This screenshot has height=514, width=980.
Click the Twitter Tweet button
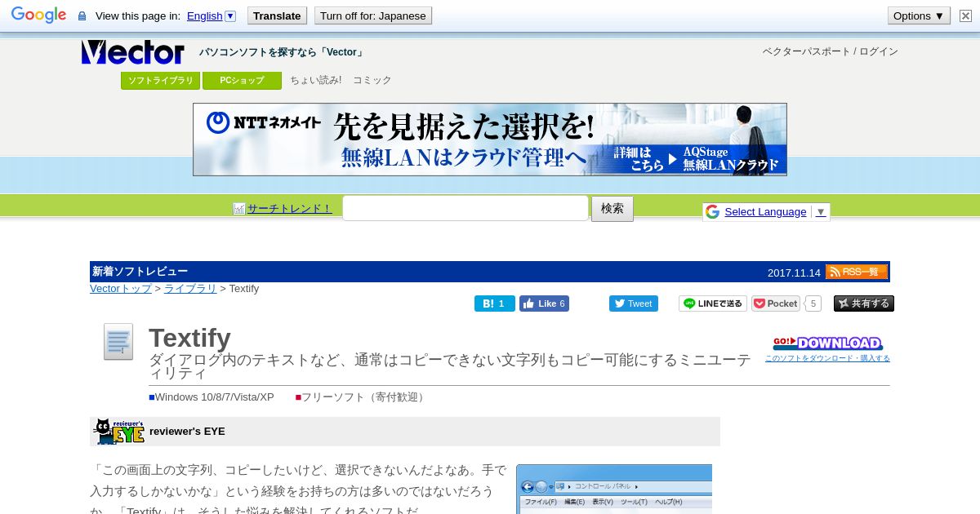(634, 304)
